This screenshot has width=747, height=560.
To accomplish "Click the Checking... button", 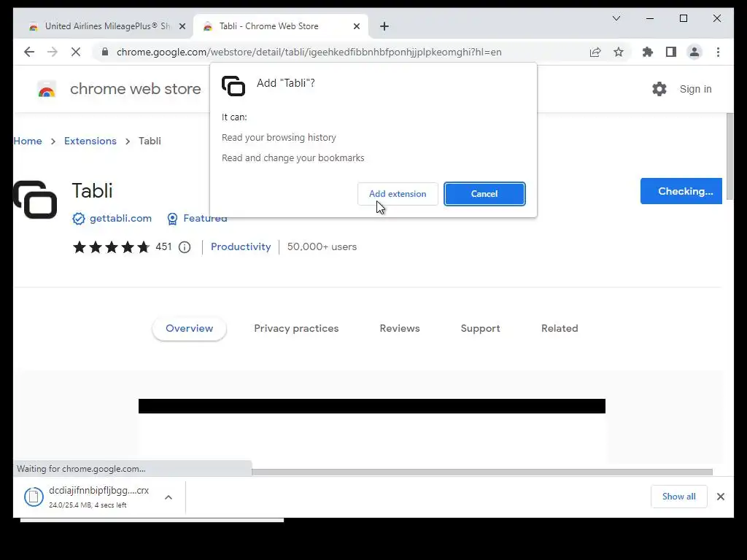I will pos(681,191).
